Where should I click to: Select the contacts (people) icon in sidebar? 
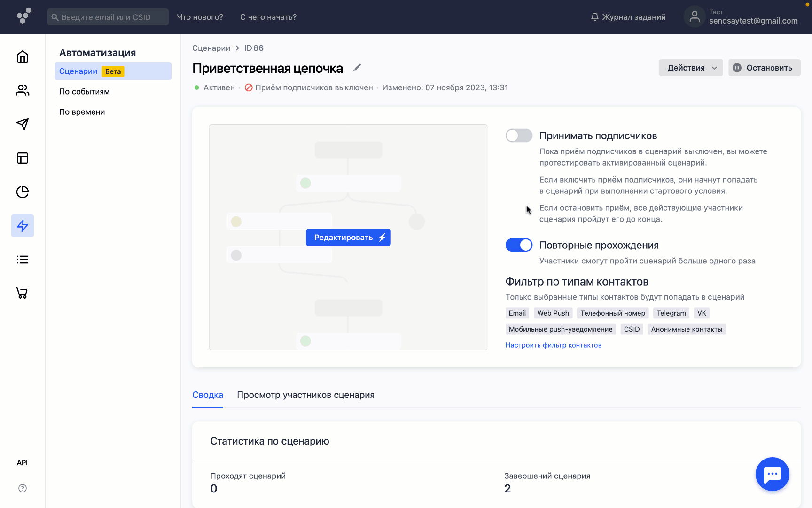click(22, 90)
